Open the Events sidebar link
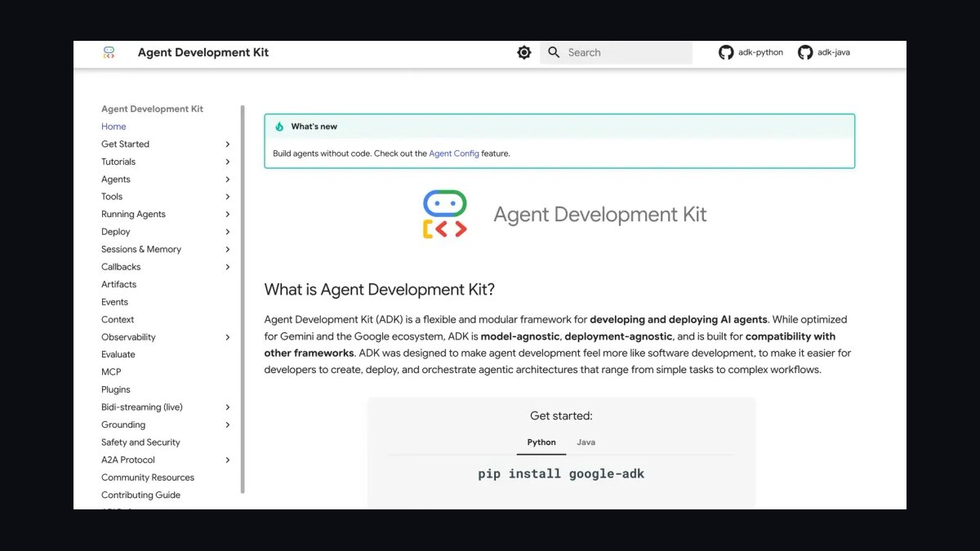Viewport: 980px width, 551px height. click(x=114, y=302)
